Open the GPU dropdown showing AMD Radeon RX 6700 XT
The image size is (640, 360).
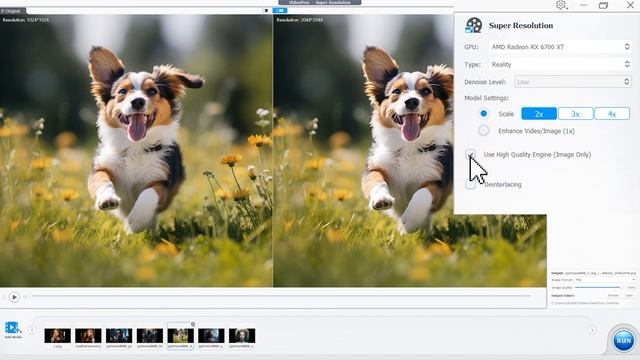click(560, 47)
